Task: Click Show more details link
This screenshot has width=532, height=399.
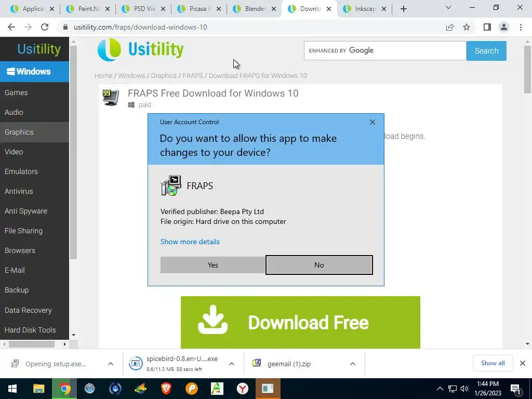Action: (190, 242)
